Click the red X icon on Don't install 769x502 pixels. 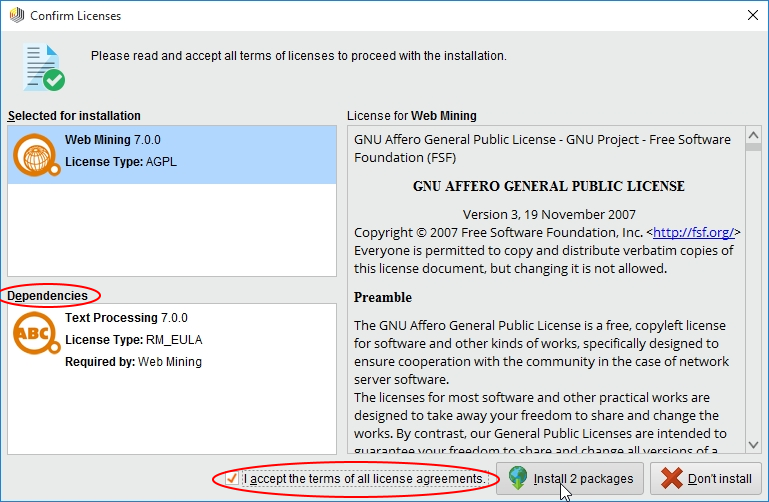point(672,478)
